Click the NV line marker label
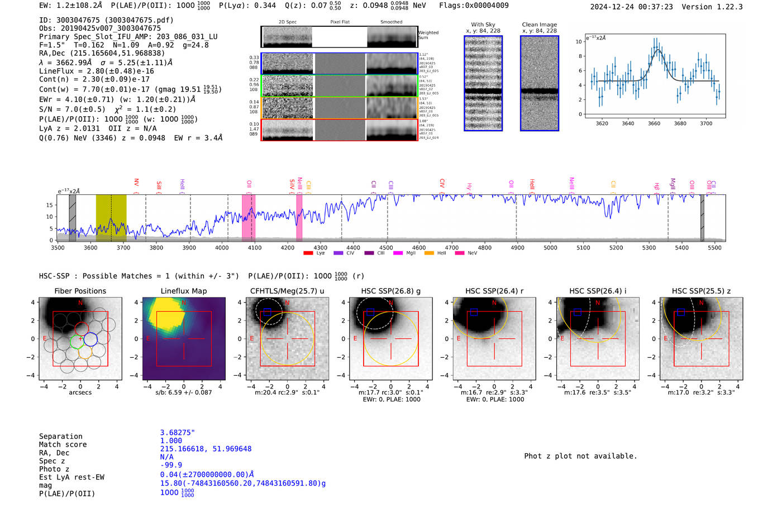The image size is (782, 532). [x=136, y=183]
